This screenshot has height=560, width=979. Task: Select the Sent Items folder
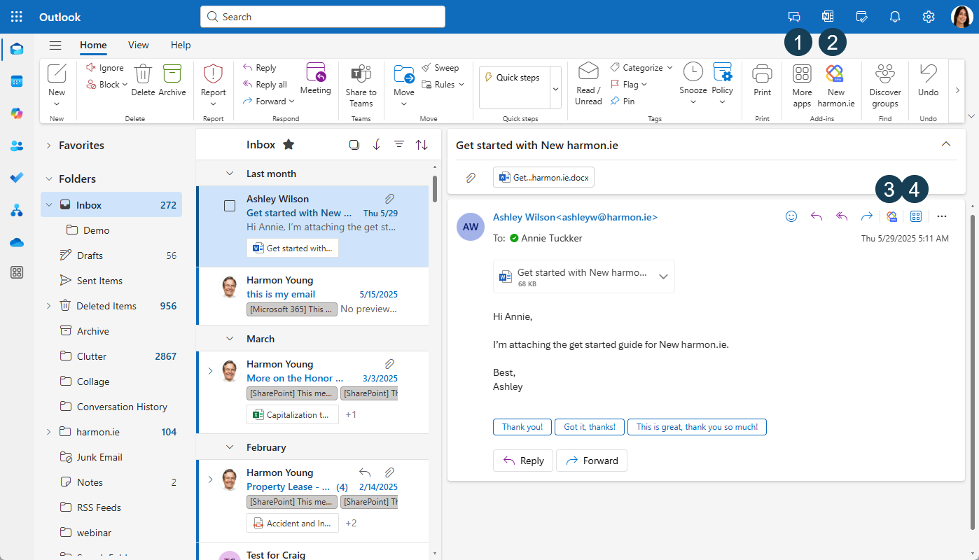pyautogui.click(x=111, y=281)
